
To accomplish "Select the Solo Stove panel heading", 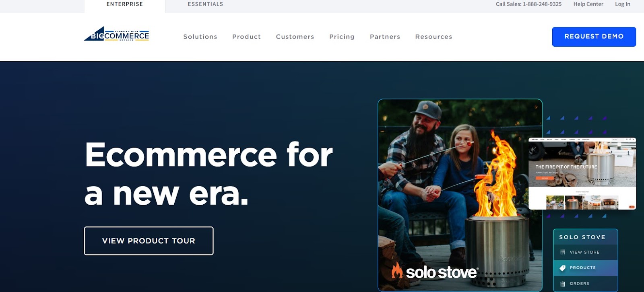I will click(582, 237).
